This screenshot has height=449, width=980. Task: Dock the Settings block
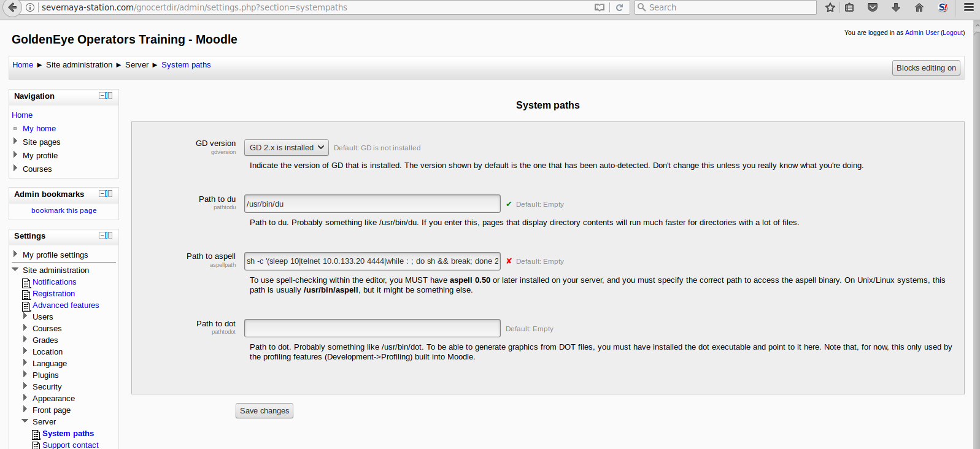pyautogui.click(x=109, y=236)
